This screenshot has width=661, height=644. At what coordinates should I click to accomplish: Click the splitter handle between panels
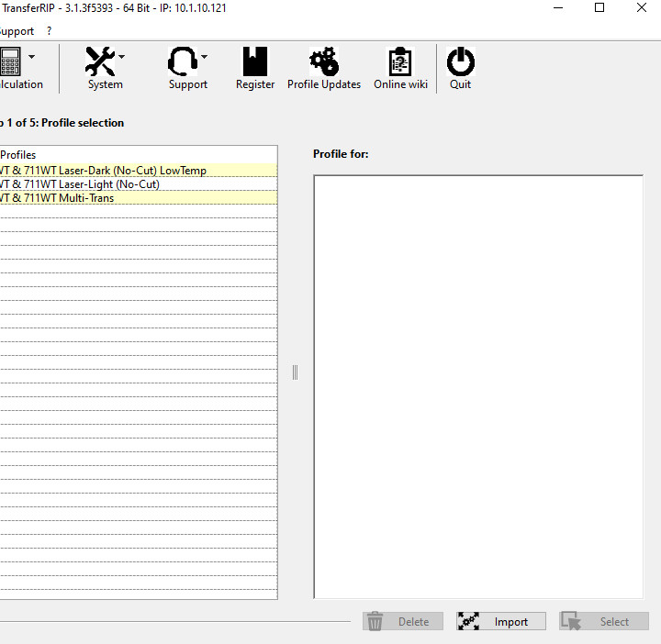(295, 372)
